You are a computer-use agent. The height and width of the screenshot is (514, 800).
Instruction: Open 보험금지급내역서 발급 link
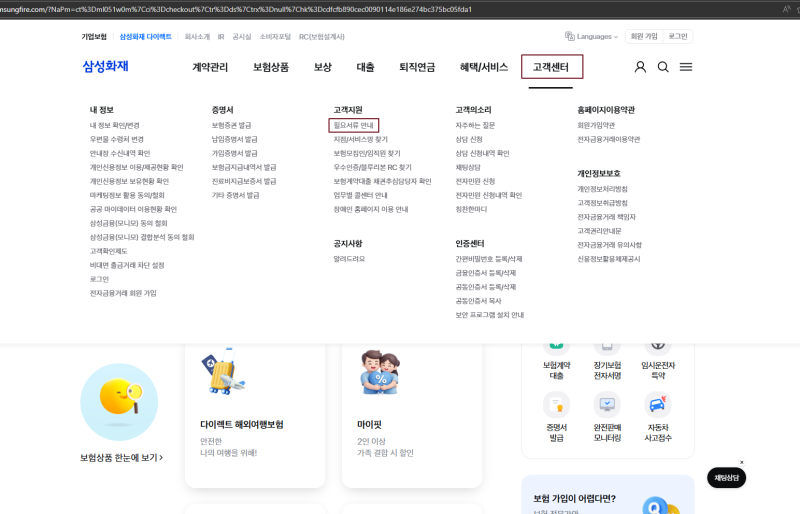[244, 167]
